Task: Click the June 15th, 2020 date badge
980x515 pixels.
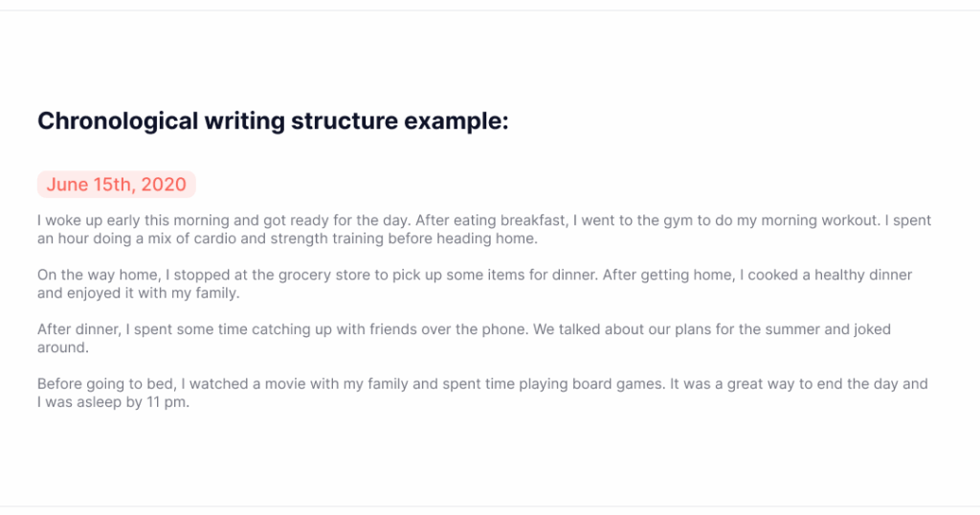Action: point(116,185)
